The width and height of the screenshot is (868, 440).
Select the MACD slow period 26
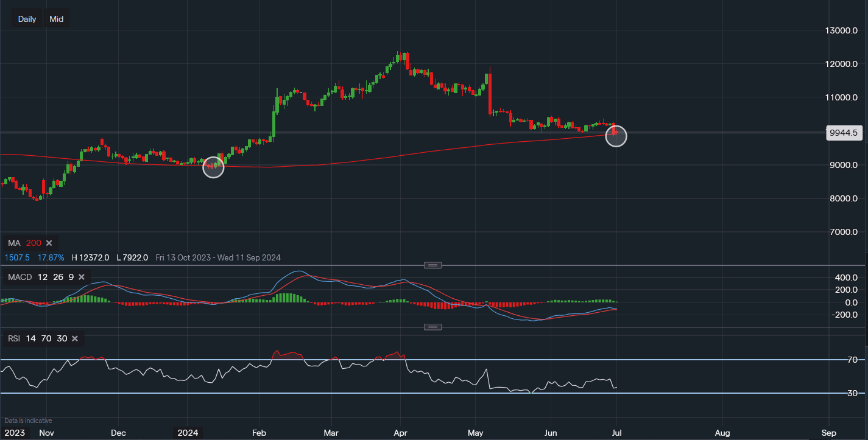[x=57, y=278]
